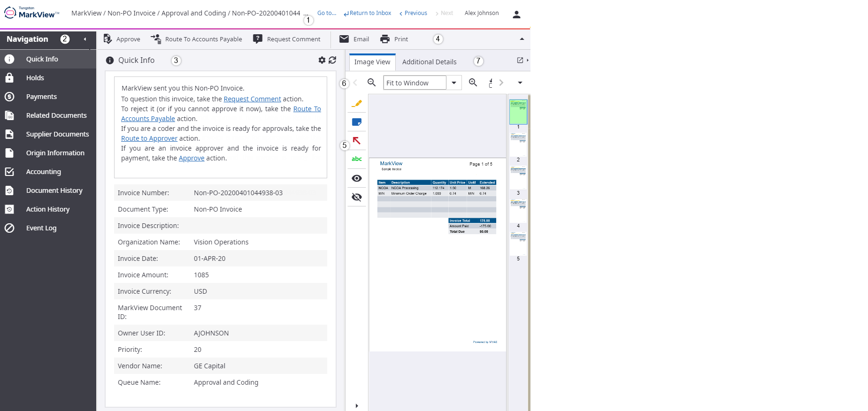Image resolution: width=868 pixels, height=411 pixels.
Task: Select the red arrow annotation tool
Action: click(357, 141)
